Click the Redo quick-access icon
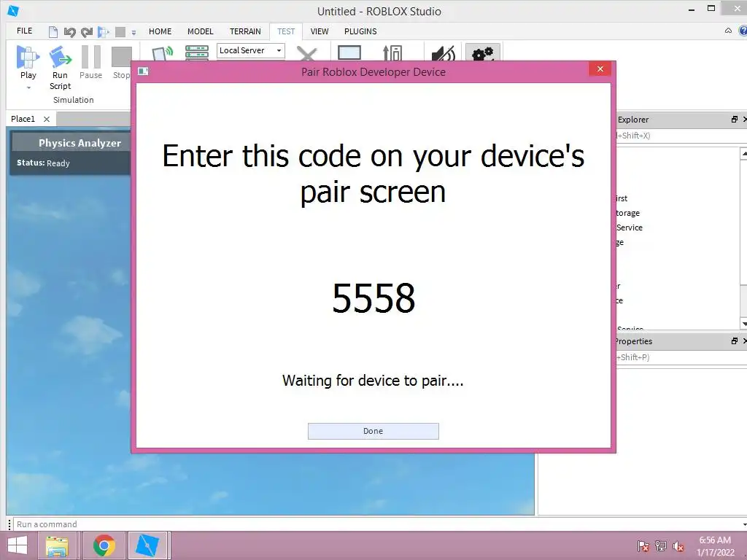This screenshot has width=747, height=560. 87,32
